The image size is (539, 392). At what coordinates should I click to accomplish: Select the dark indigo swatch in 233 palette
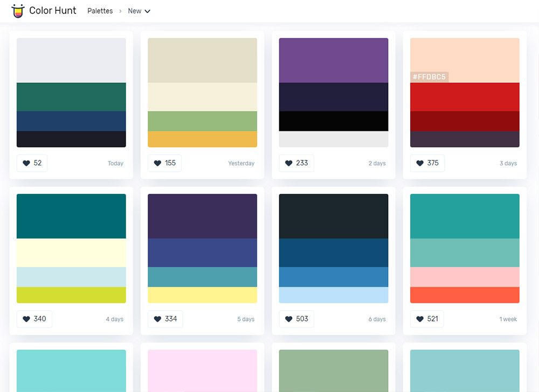click(334, 97)
